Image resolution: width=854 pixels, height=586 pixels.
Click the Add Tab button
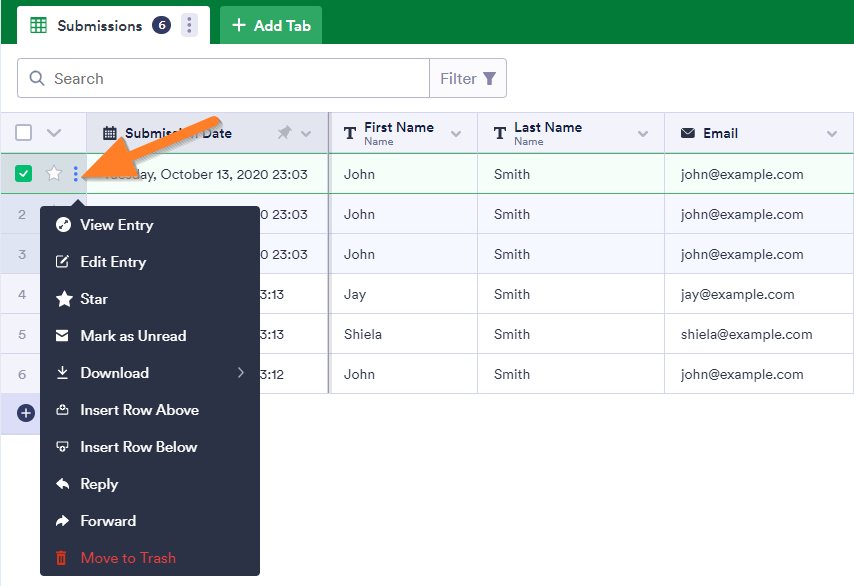[271, 26]
